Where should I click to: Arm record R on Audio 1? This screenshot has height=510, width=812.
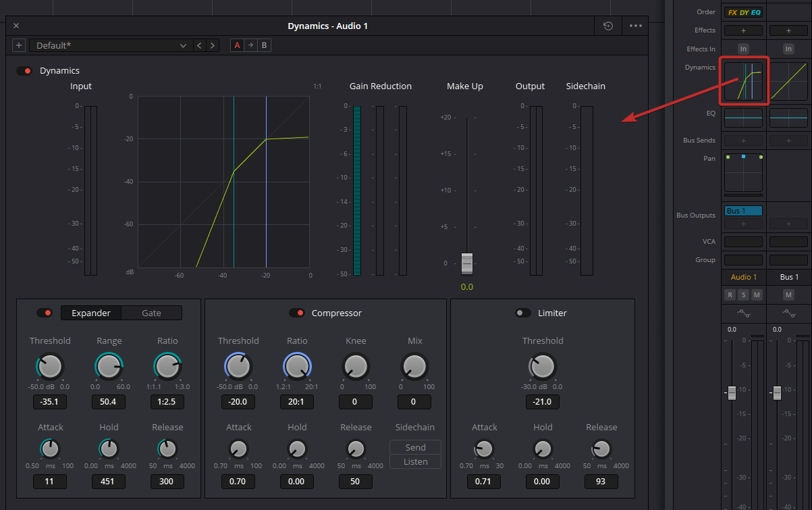point(730,295)
